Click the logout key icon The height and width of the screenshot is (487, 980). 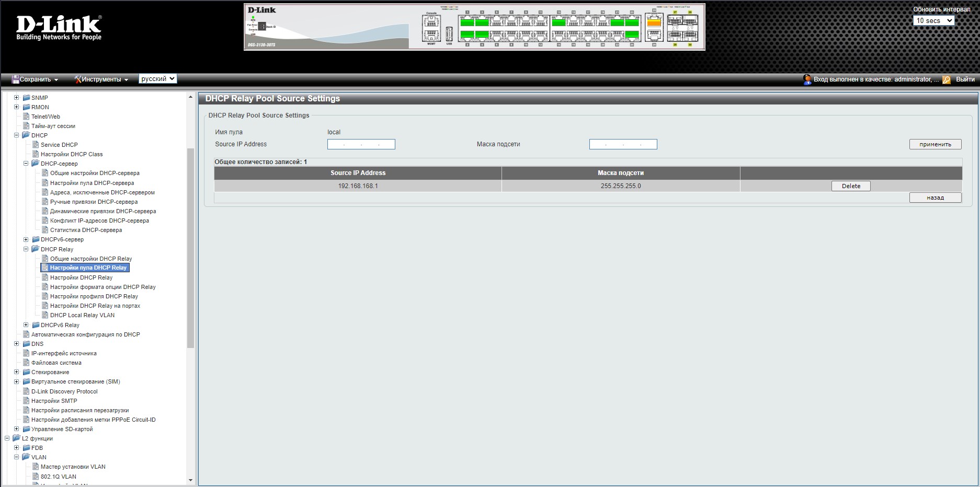point(947,80)
